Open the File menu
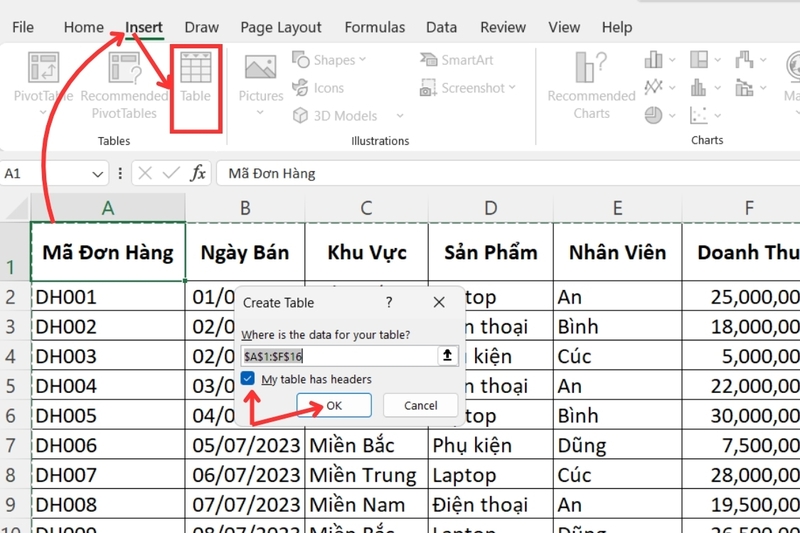Image resolution: width=800 pixels, height=533 pixels. [x=23, y=27]
